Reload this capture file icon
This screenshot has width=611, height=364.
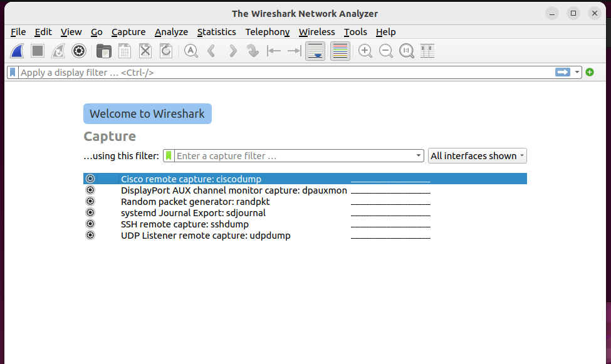pyautogui.click(x=166, y=51)
